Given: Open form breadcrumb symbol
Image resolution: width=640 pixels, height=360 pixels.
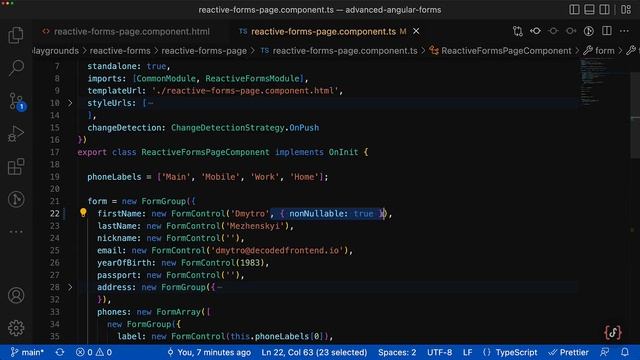Looking at the screenshot, I should pyautogui.click(x=604, y=51).
